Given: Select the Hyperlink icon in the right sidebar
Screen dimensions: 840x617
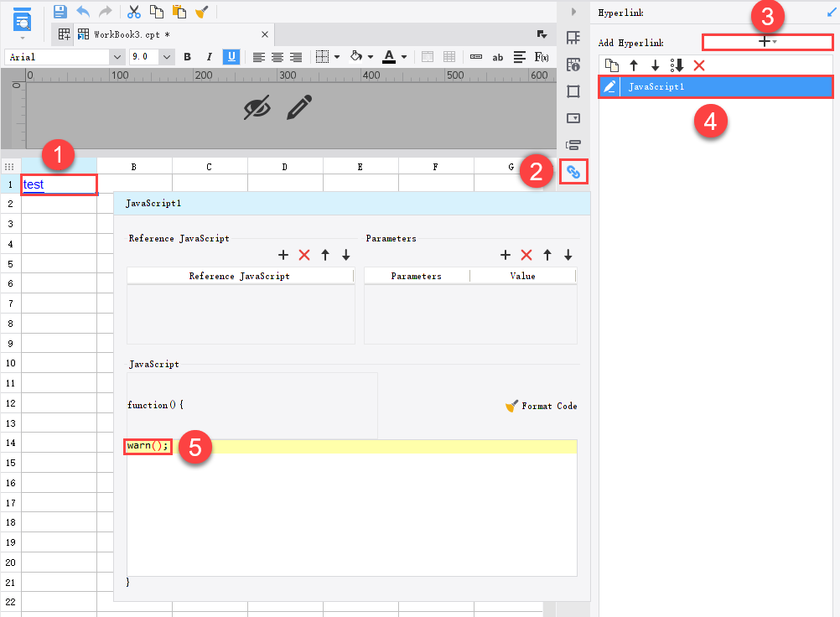Looking at the screenshot, I should coord(573,172).
